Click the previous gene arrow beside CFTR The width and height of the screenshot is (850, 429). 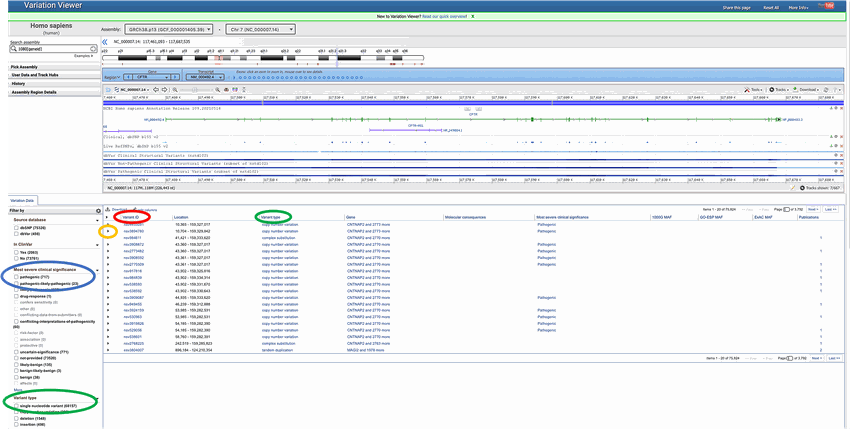click(x=128, y=77)
